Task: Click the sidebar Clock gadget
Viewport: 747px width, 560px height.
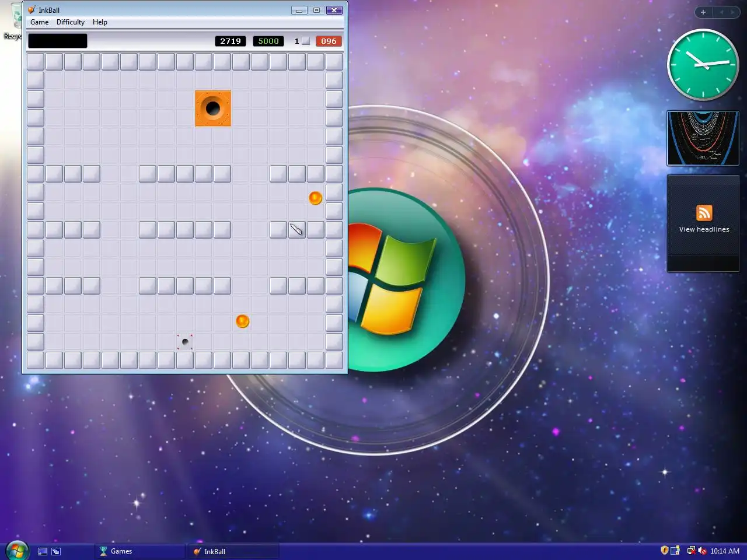Action: (703, 65)
